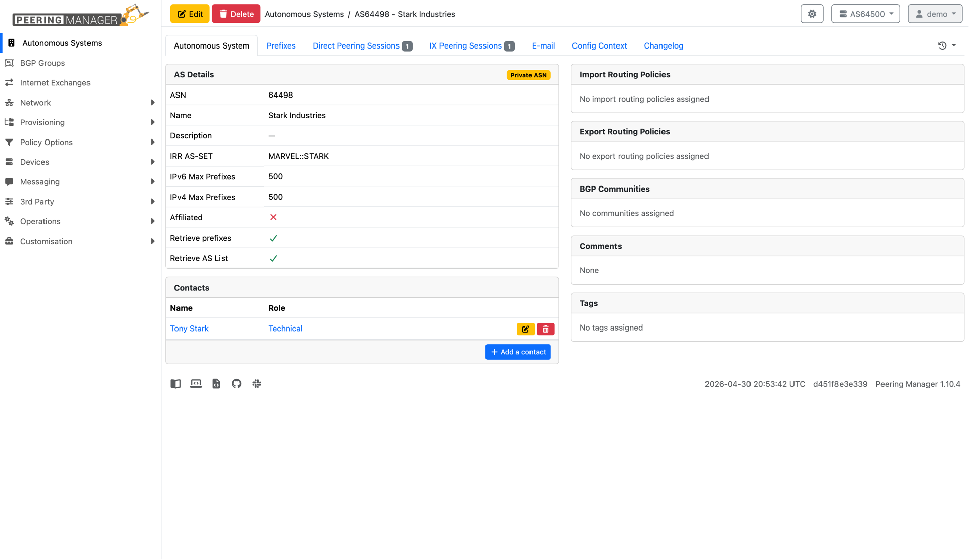The image size is (971, 560).
Task: Switch to the Direct Peering Sessions tab
Action: point(362,46)
